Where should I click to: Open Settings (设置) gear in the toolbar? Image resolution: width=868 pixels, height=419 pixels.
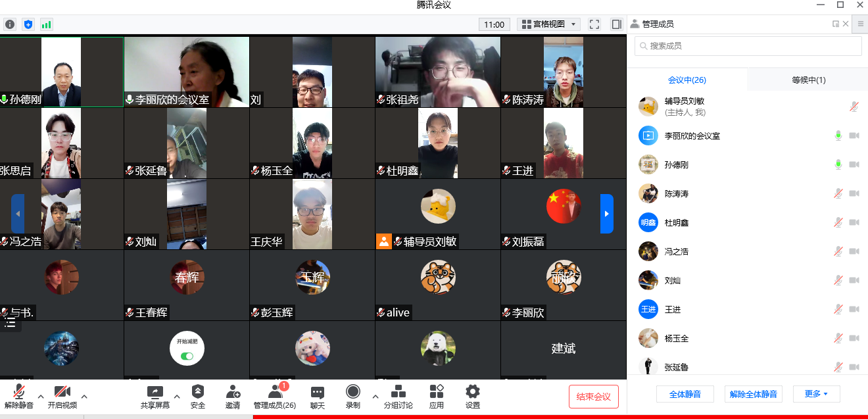[472, 397]
